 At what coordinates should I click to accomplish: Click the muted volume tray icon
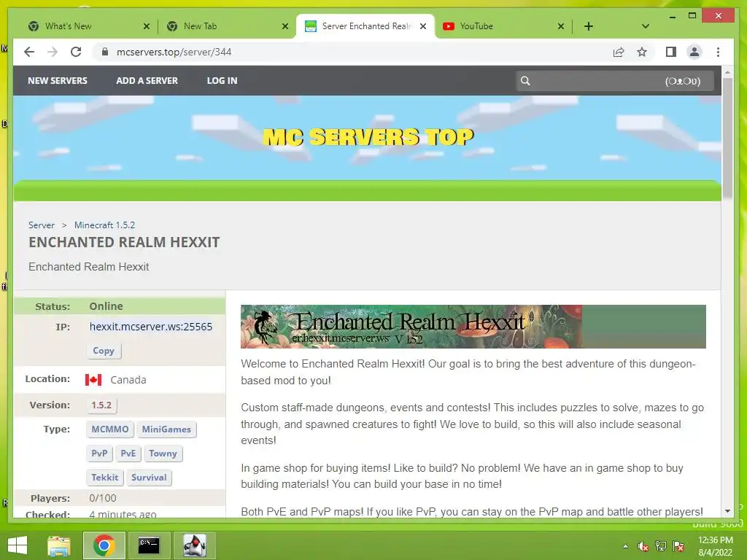[643, 546]
